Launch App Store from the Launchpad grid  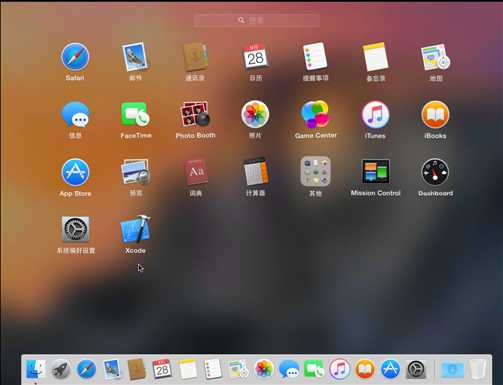coord(75,172)
